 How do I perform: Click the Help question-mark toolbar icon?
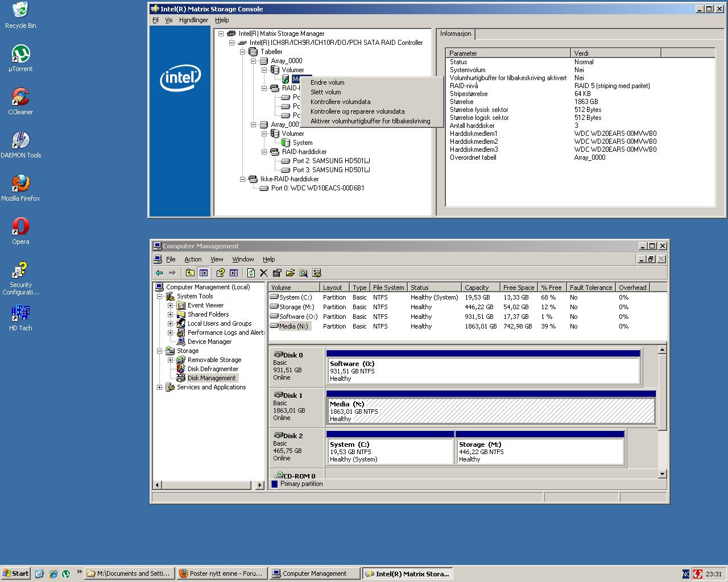[220, 273]
